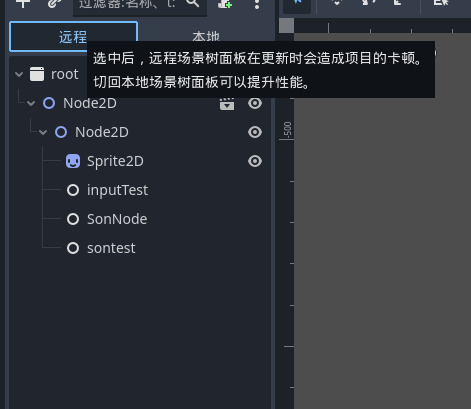471x409 pixels.
Task: Toggle visibility of the Sprite2D node
Action: (x=255, y=161)
